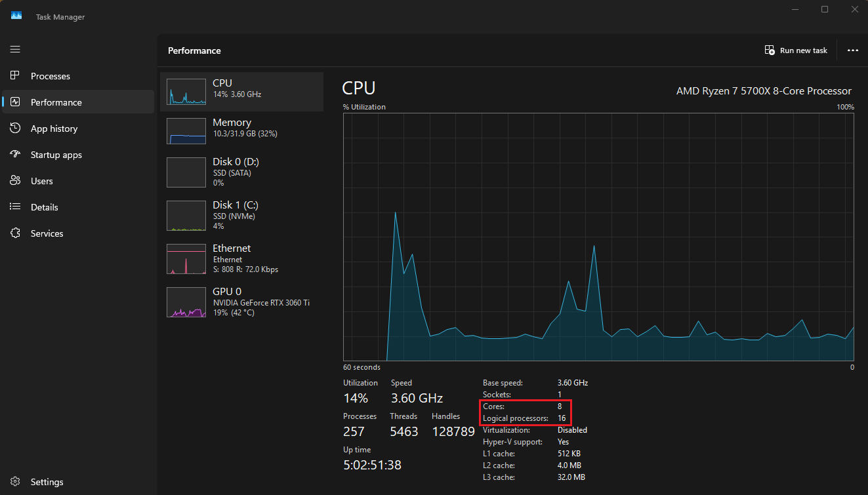The height and width of the screenshot is (495, 868).
Task: Click the Settings gear icon
Action: [15, 482]
